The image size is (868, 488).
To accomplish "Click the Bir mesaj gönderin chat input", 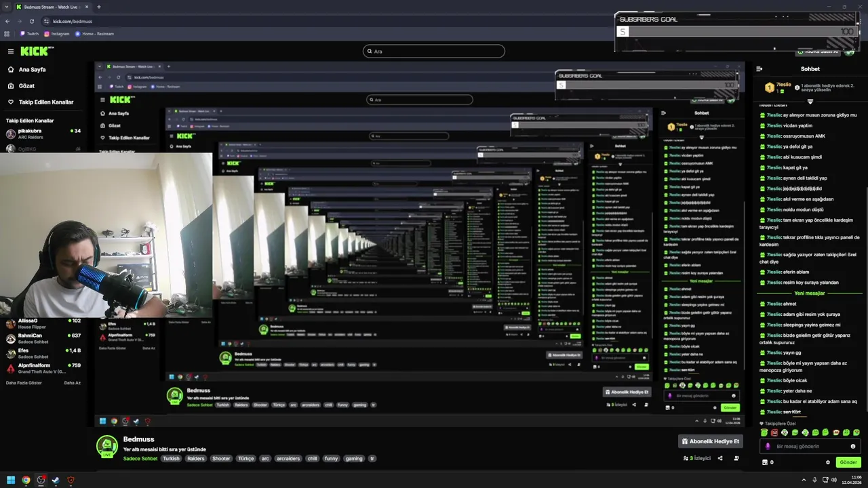I will point(810,447).
